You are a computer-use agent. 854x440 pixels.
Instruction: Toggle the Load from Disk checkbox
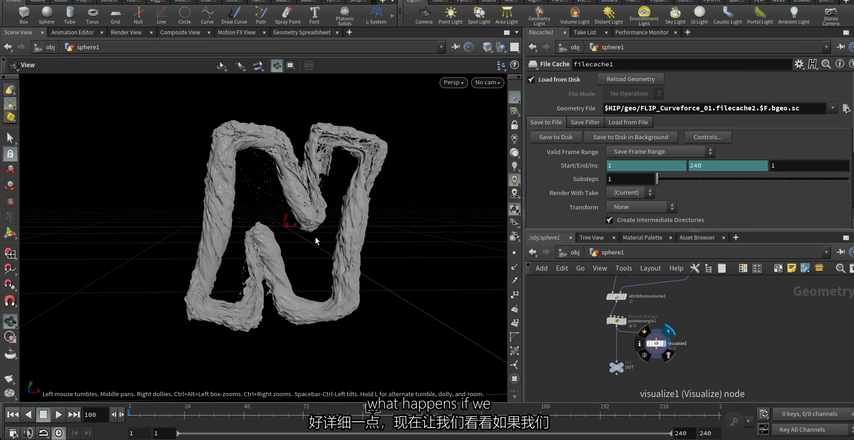coord(532,79)
